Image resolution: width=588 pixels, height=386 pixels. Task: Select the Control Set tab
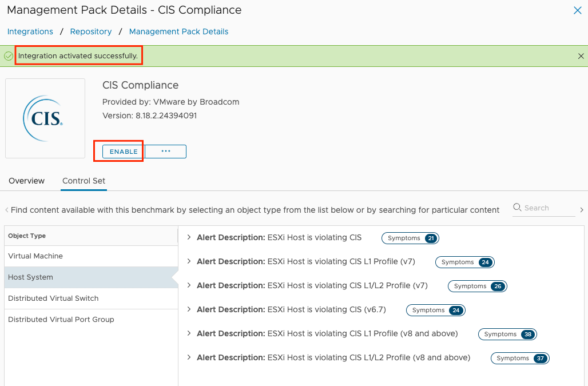pos(84,181)
